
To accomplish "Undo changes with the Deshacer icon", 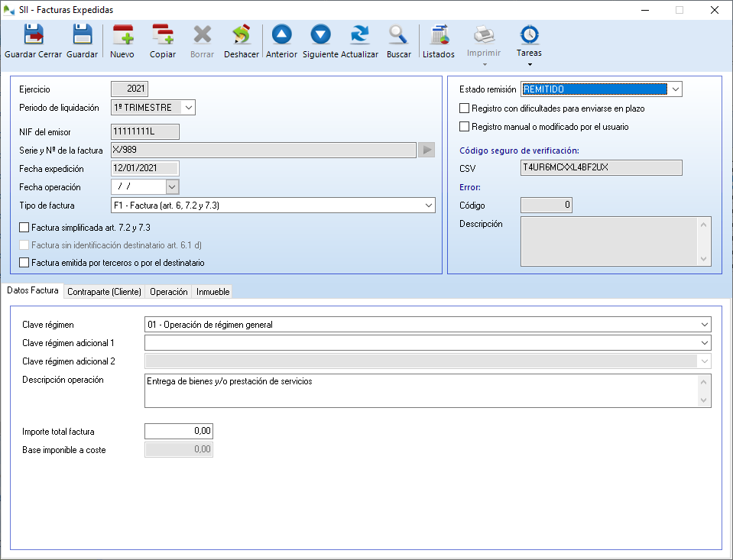I will tap(241, 41).
